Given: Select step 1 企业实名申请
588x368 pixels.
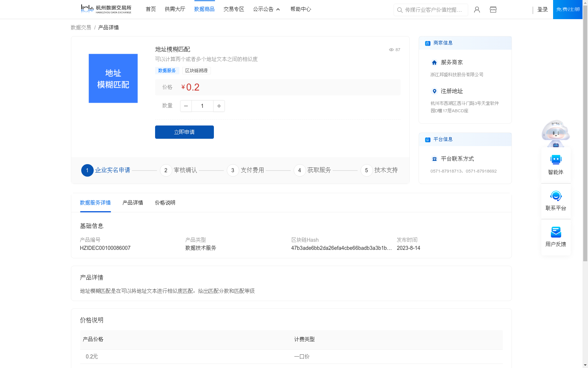Looking at the screenshot, I should [106, 170].
